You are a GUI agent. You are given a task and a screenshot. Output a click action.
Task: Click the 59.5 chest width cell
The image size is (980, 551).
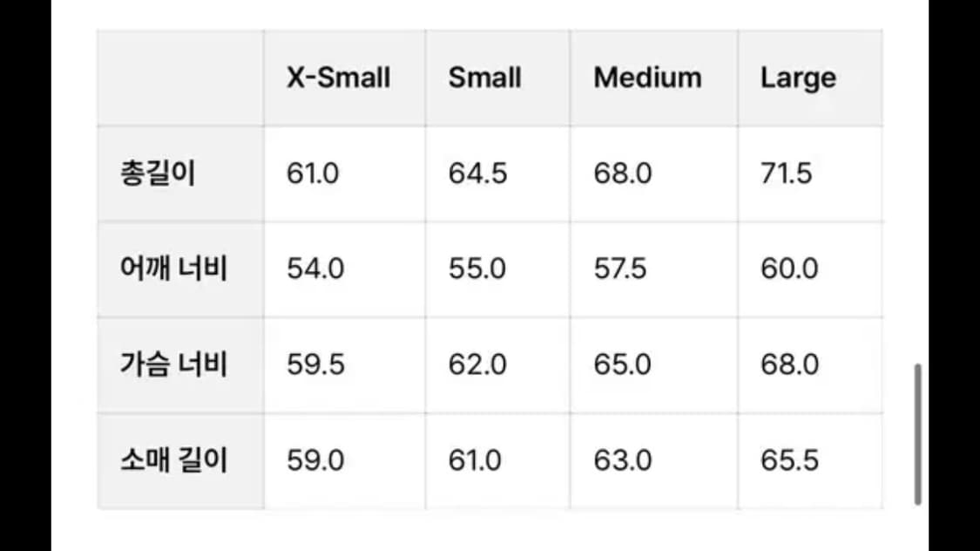314,364
